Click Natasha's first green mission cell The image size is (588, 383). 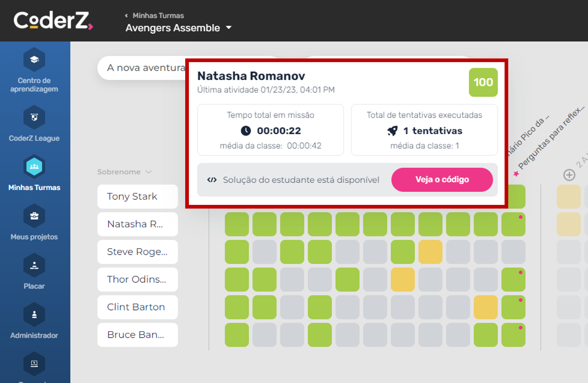click(x=237, y=224)
